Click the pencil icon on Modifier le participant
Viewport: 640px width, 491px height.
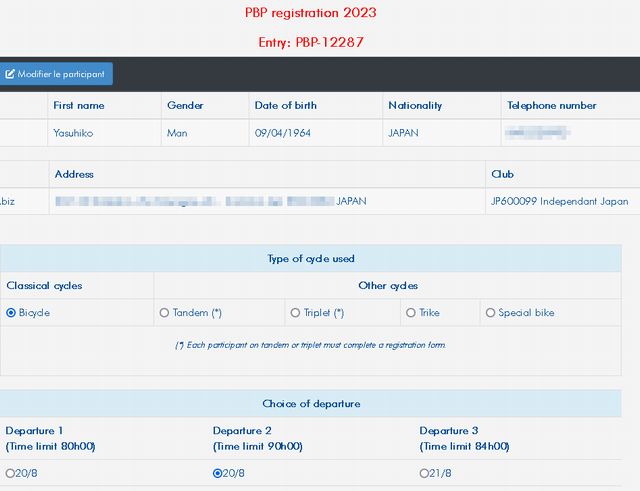10,74
